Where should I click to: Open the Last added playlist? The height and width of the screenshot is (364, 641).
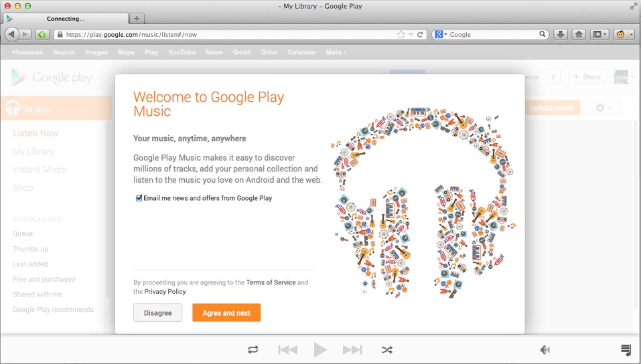pos(30,264)
